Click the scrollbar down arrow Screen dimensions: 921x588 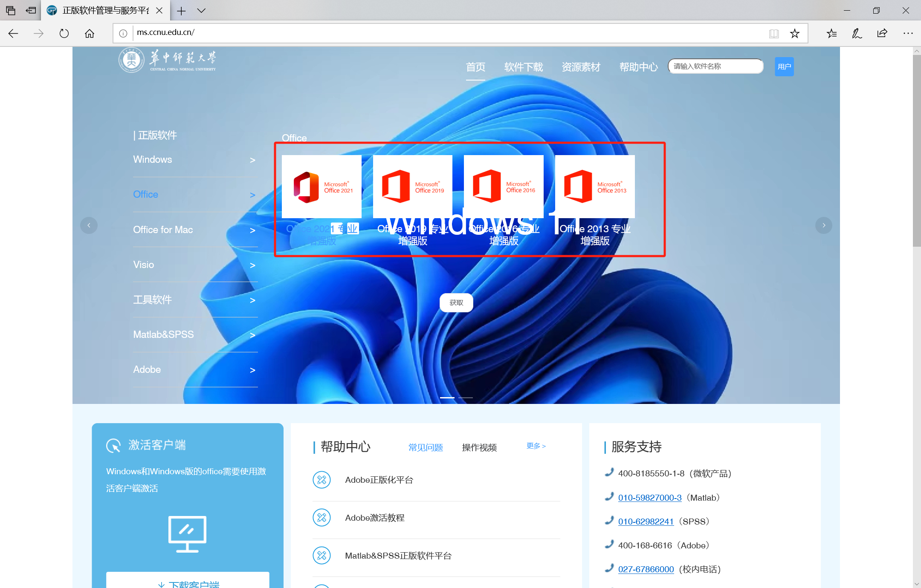[x=917, y=584]
